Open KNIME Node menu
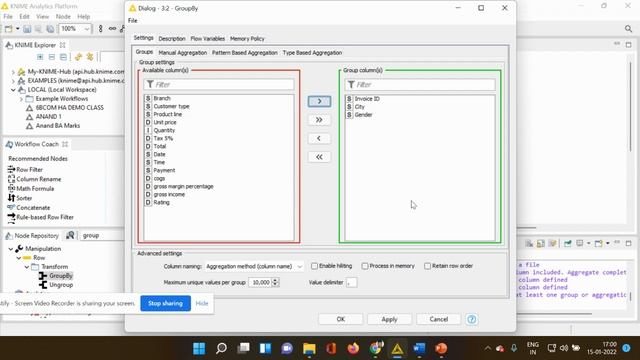The width and height of the screenshot is (640, 360). (x=63, y=17)
